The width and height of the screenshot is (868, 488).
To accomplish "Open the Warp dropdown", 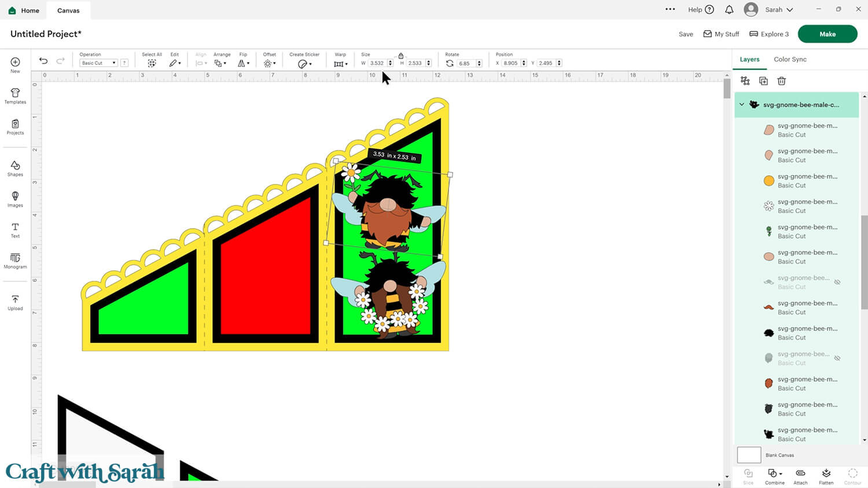I will (341, 64).
